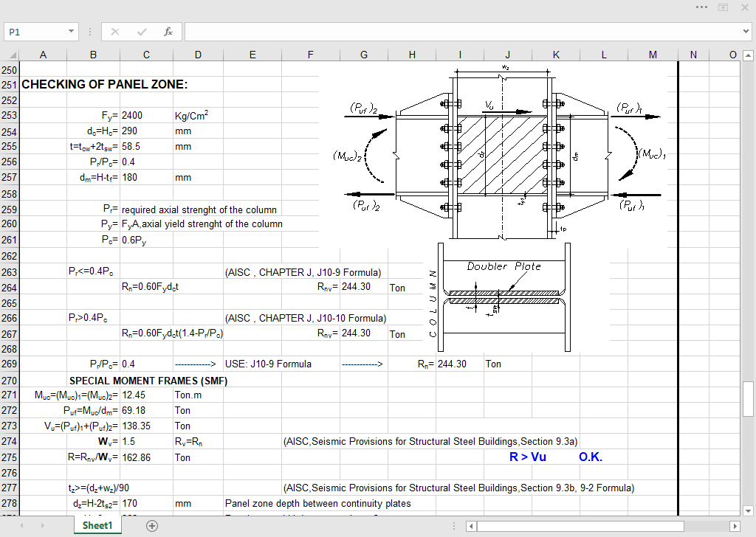
Task: Select column C header
Action: pos(146,55)
